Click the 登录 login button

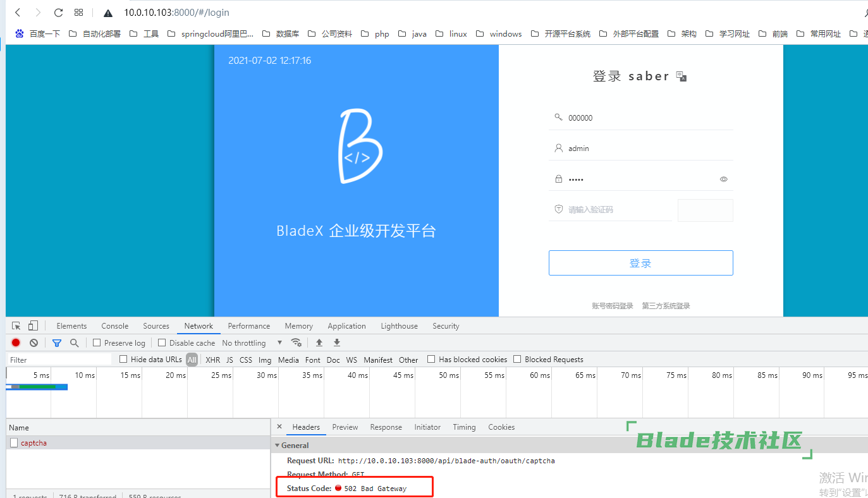pyautogui.click(x=641, y=263)
